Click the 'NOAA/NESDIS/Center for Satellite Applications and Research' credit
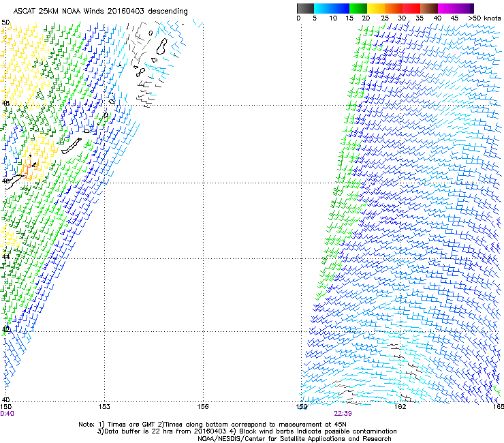Image resolution: width=504 pixels, height=443 pixels. point(294,439)
